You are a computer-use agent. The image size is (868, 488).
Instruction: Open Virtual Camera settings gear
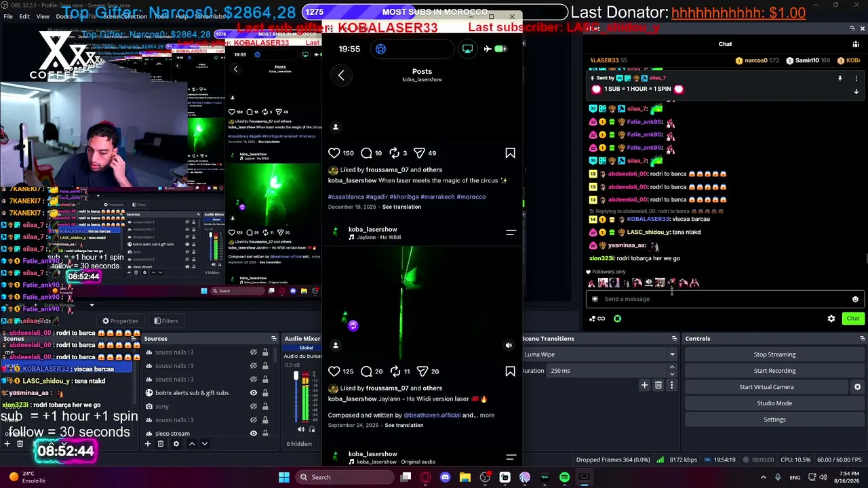pos(857,387)
